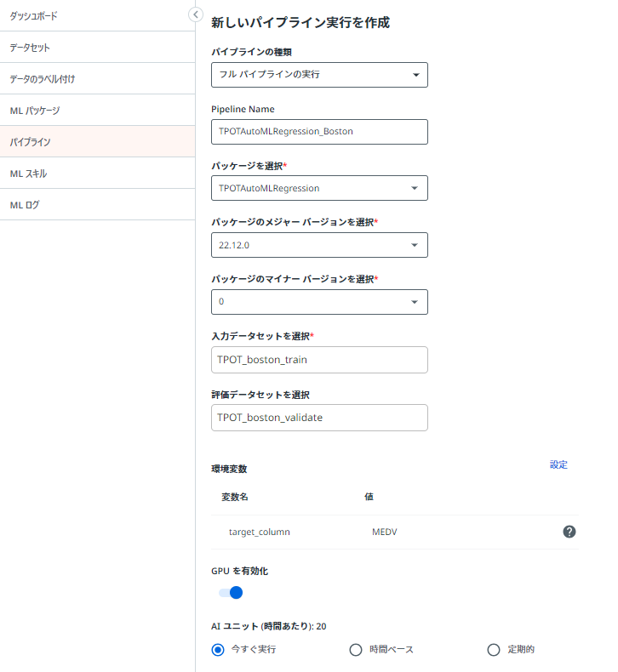Click the target_column variable name

[x=259, y=532]
